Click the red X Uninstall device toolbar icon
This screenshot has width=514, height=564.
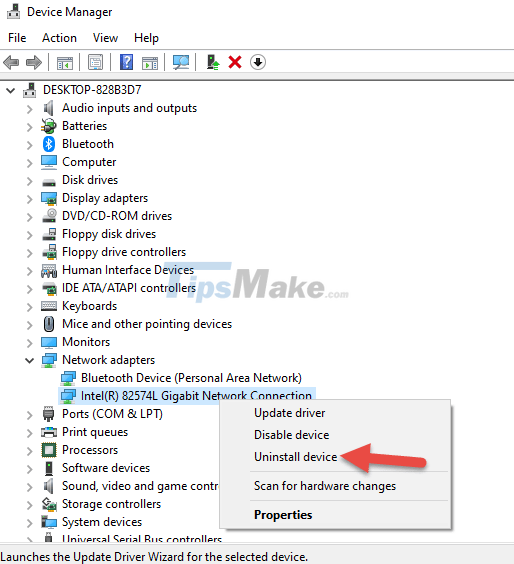point(235,62)
